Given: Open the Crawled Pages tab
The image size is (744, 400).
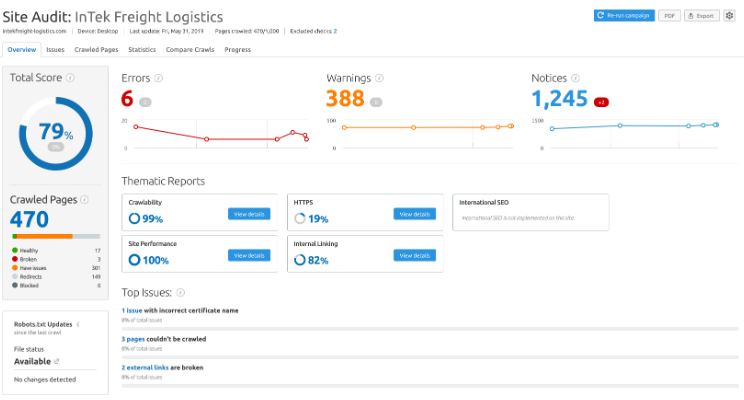Looking at the screenshot, I should 96,50.
